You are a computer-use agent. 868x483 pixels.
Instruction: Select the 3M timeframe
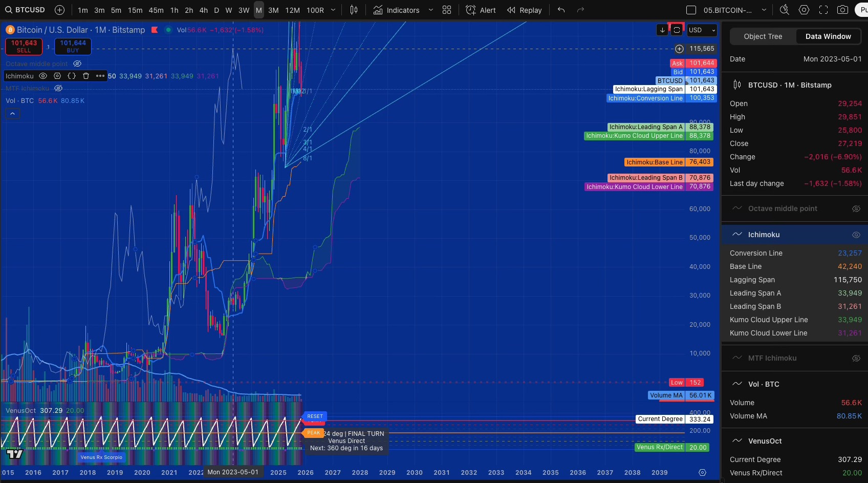pos(273,10)
